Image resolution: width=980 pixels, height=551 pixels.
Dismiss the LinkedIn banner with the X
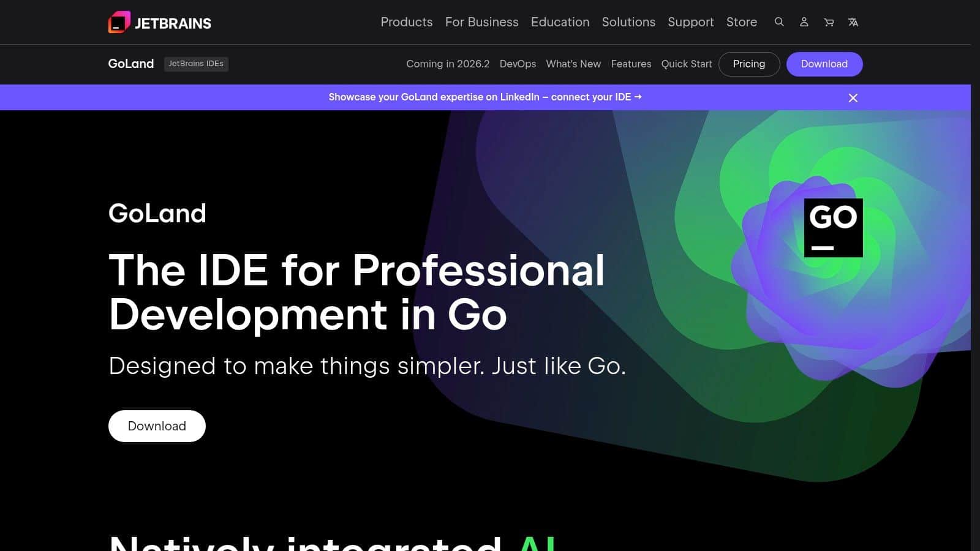click(x=853, y=98)
